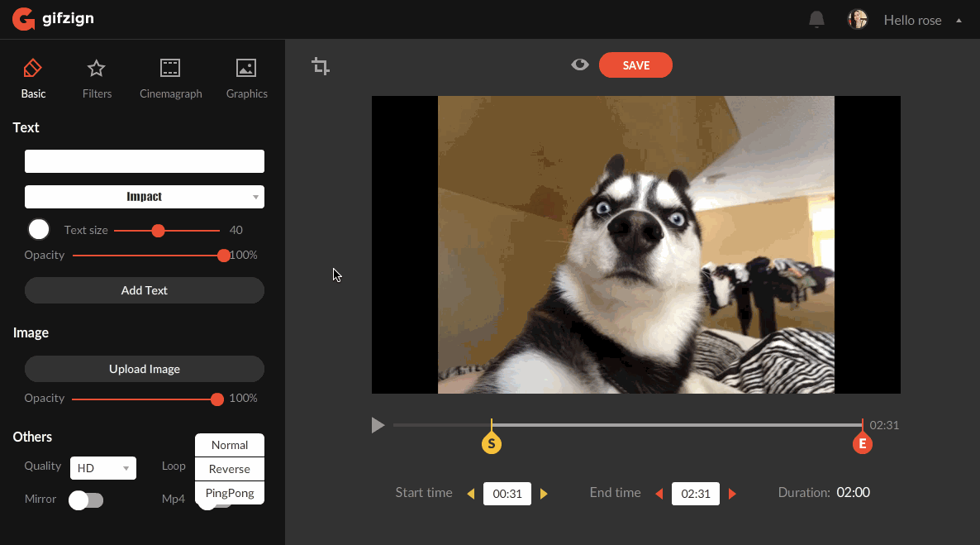Open the Impact font dropdown
The image size is (980, 545).
point(145,197)
